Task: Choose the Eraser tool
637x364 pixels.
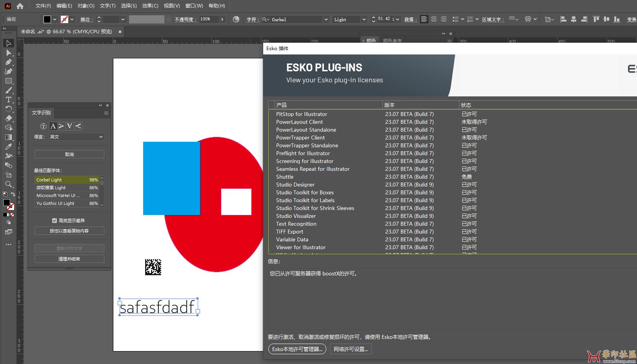Action: [x=9, y=118]
